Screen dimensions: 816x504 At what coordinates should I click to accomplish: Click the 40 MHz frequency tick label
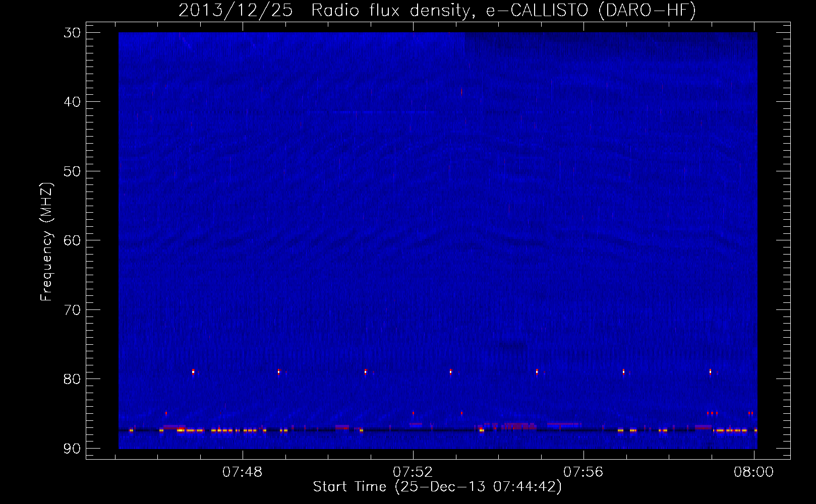point(73,102)
